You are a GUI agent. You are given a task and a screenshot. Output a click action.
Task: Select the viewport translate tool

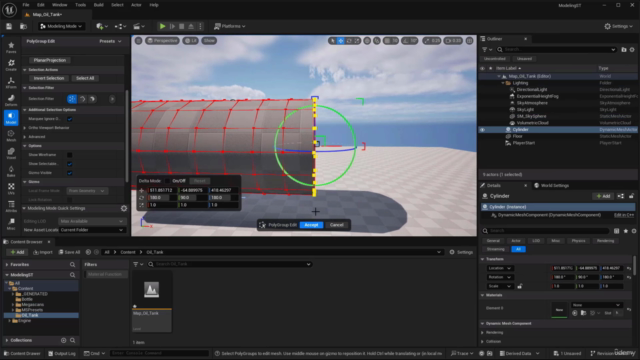click(x=341, y=41)
